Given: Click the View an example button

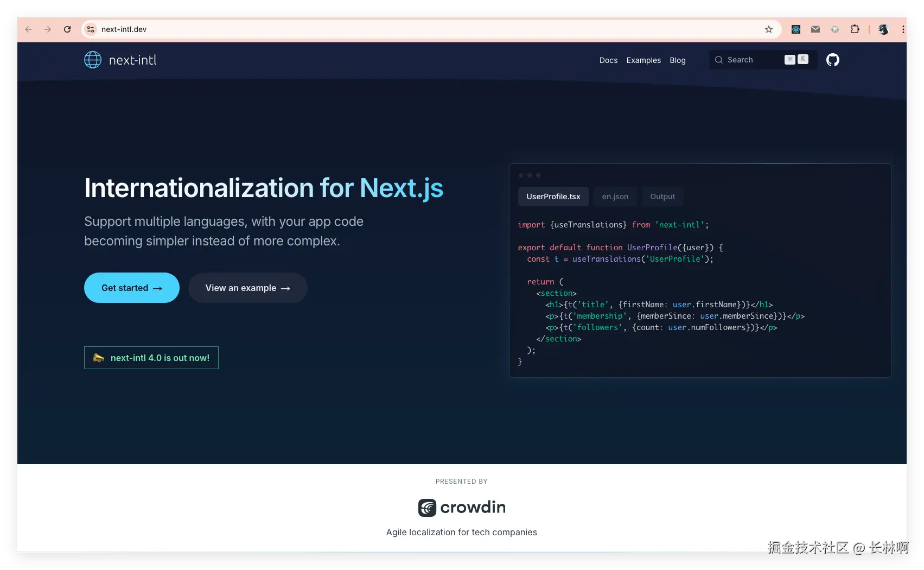Looking at the screenshot, I should click(248, 288).
